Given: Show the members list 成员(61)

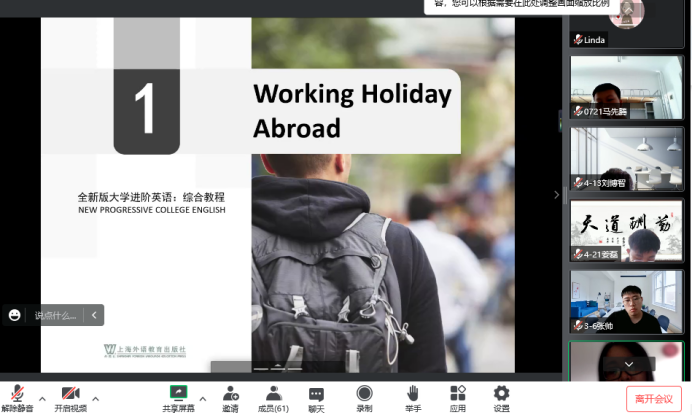Looking at the screenshot, I should (x=273, y=397).
